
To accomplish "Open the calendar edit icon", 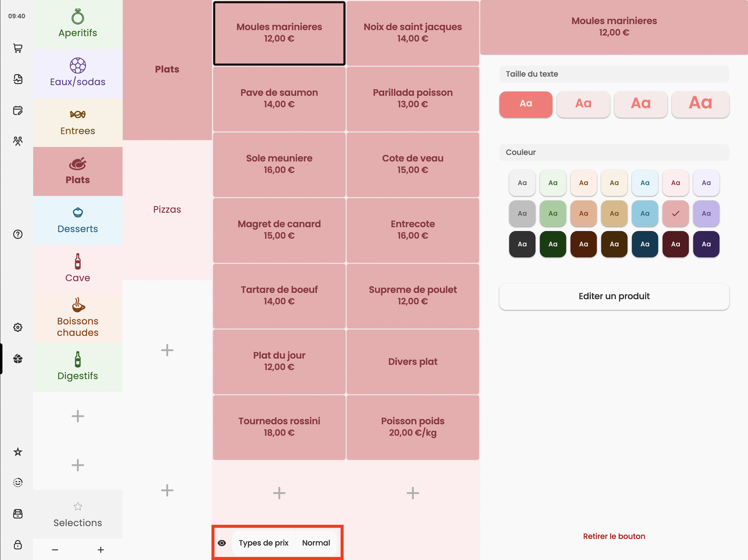I will (x=18, y=110).
